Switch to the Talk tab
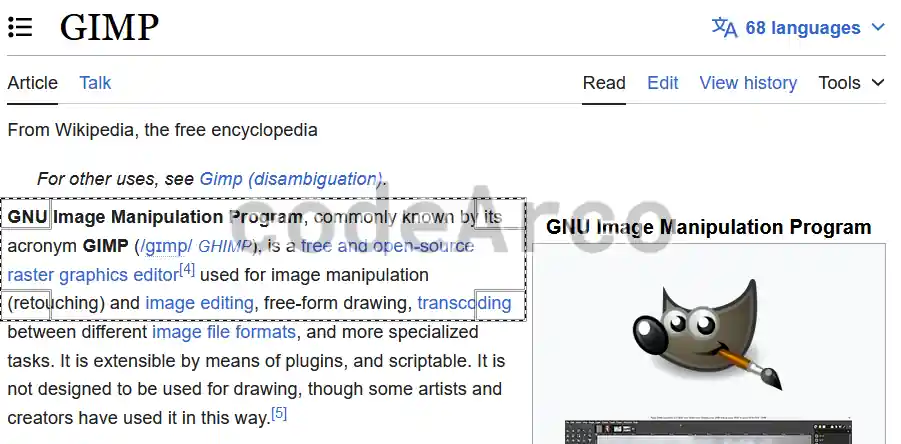The image size is (901, 444). 95,83
